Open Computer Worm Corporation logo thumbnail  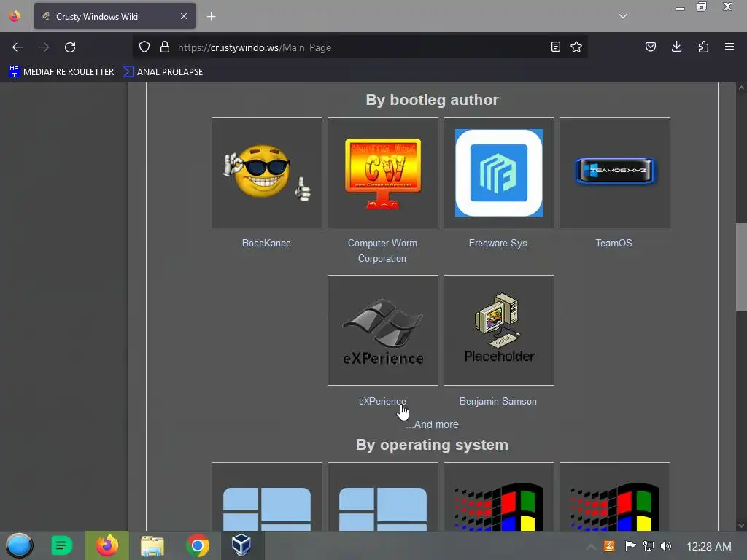click(x=383, y=173)
